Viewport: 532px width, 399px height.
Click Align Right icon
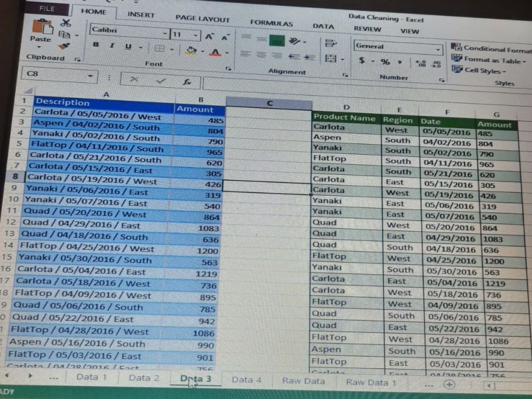pos(277,56)
